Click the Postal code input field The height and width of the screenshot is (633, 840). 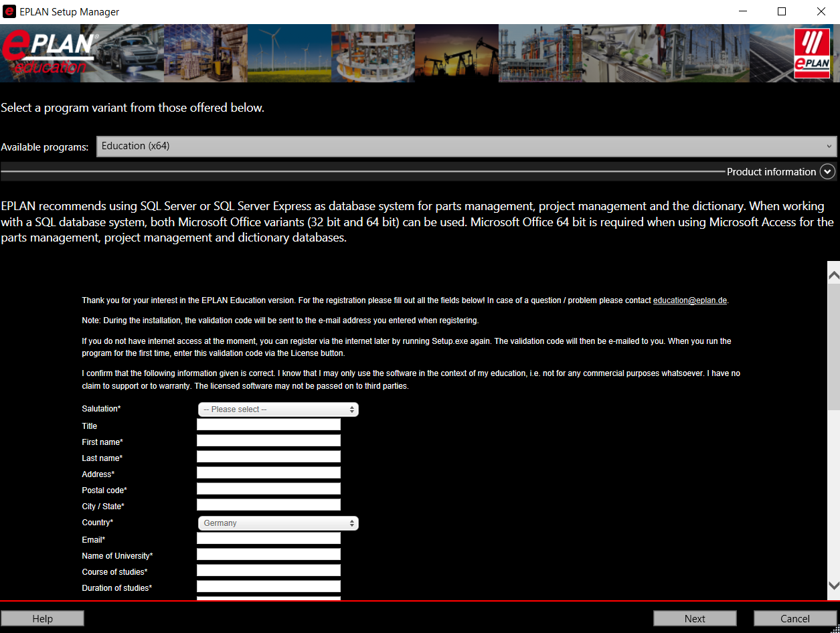[268, 489]
